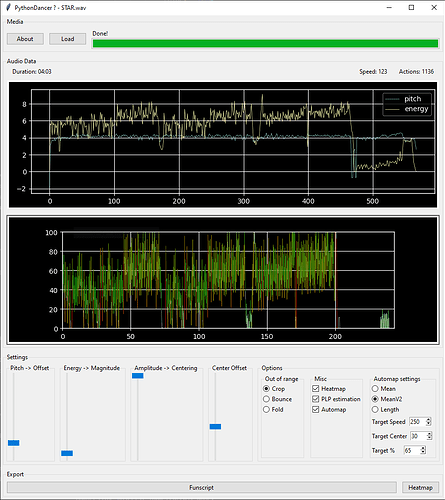Viewport: 445px width, 500px height.
Task: Increase Target % with up arrow
Action: 423,448
